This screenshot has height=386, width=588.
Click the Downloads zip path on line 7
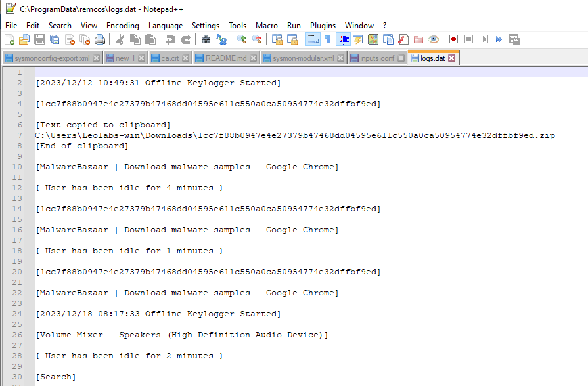(295, 135)
